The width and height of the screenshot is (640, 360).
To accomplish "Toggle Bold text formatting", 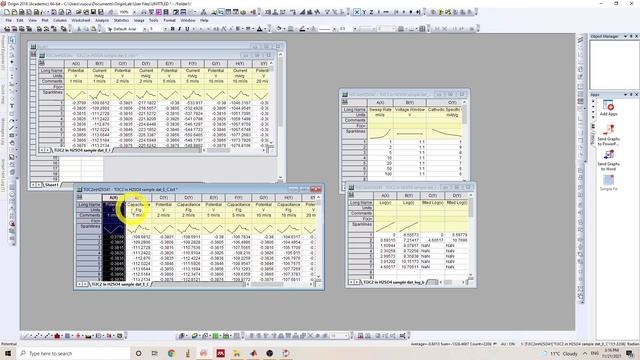I will point(172,29).
